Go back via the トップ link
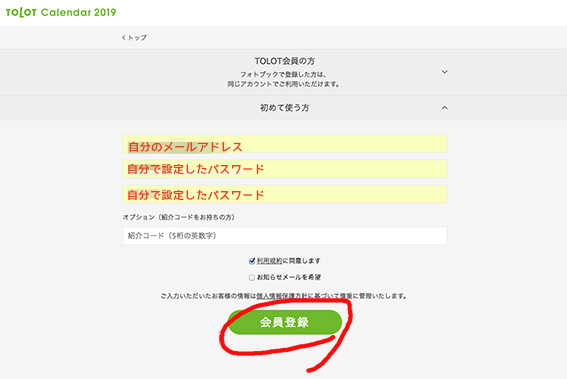Screen dimensions: 567x379 click(134, 38)
